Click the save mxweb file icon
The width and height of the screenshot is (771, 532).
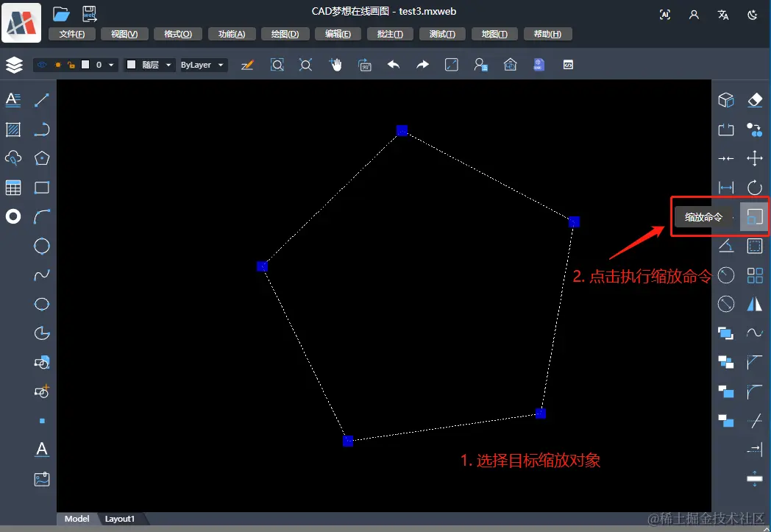point(90,14)
